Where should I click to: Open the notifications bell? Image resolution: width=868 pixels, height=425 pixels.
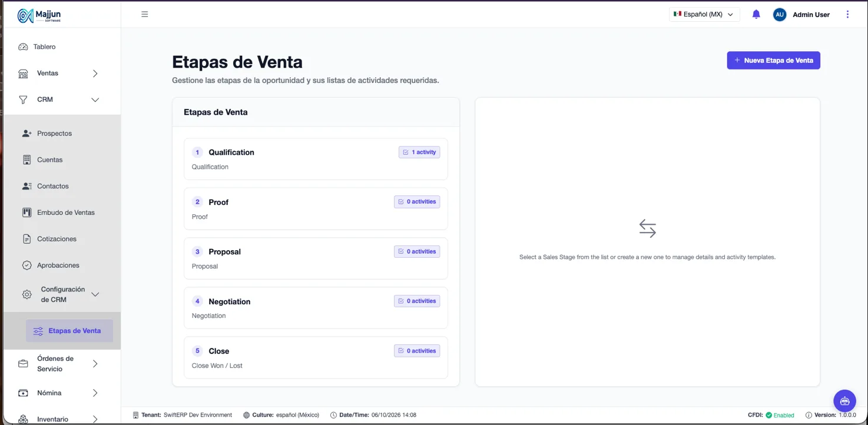757,15
